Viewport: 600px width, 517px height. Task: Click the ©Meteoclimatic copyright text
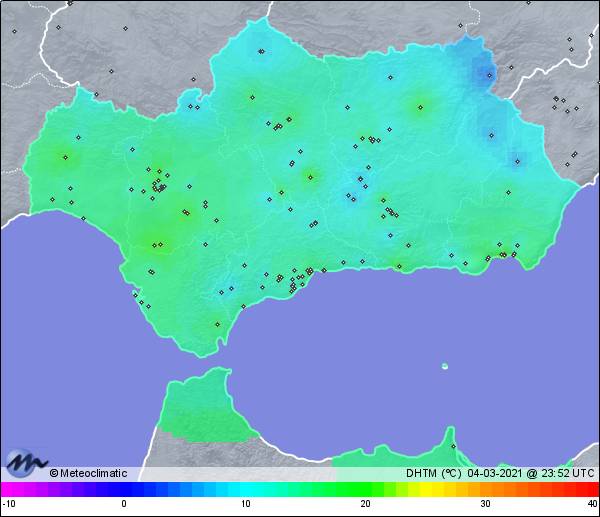pyautogui.click(x=88, y=473)
